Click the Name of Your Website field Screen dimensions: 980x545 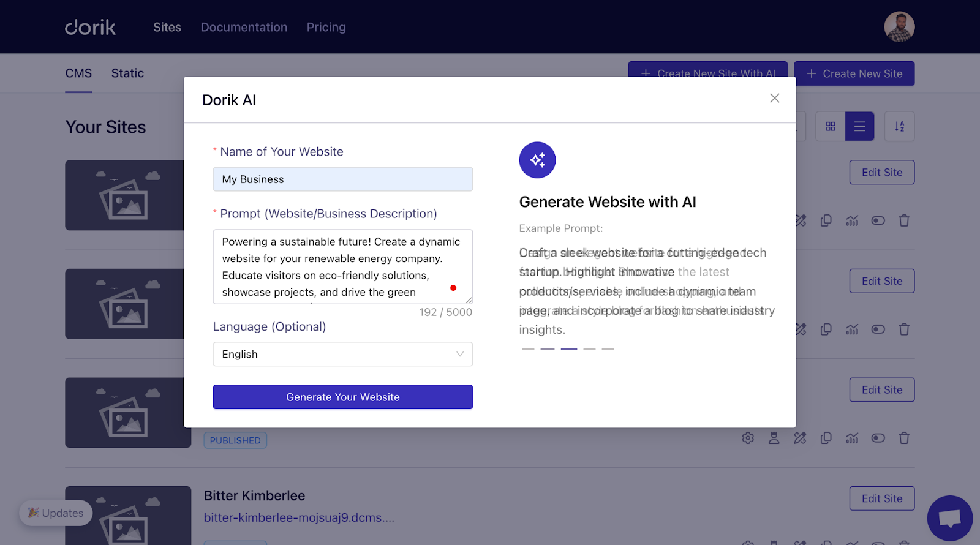click(x=342, y=179)
